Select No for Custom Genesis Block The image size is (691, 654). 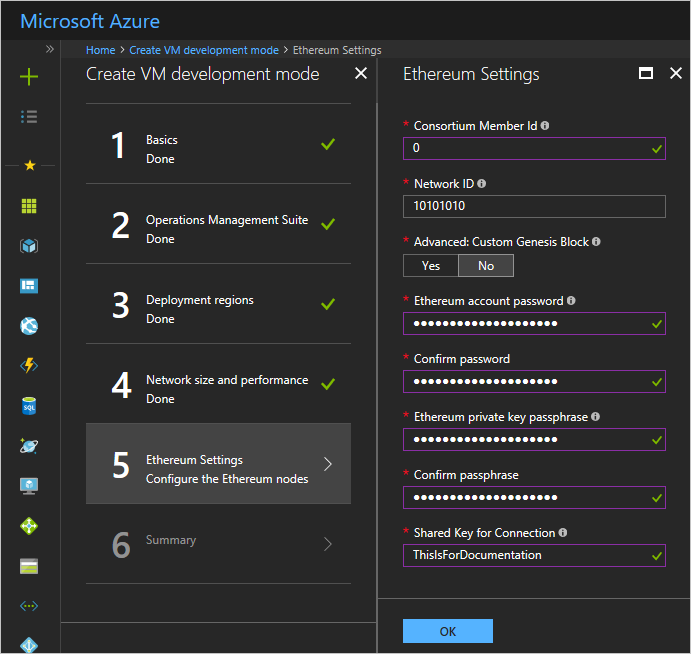[x=486, y=265]
